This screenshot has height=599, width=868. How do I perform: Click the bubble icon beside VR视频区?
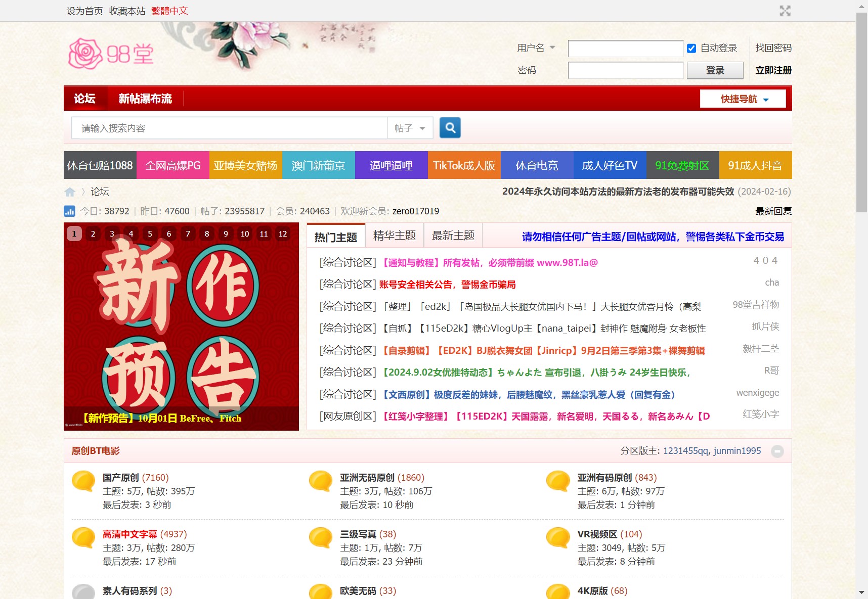558,538
